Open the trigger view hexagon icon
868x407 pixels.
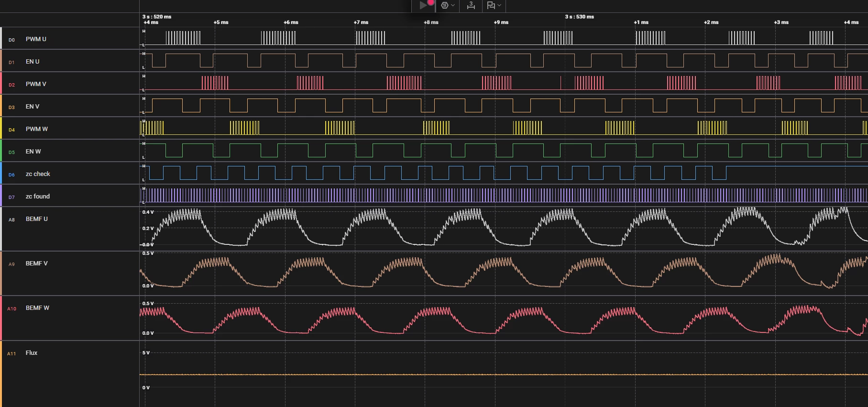pos(445,5)
